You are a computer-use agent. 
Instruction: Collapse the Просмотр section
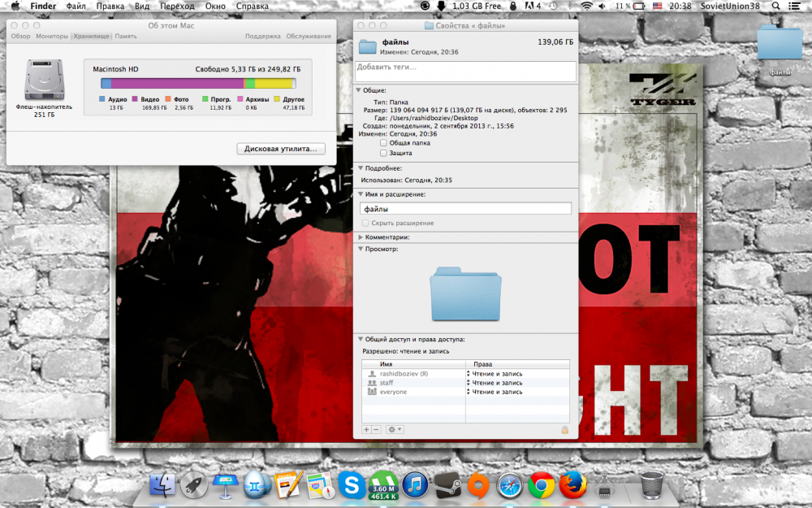(361, 249)
